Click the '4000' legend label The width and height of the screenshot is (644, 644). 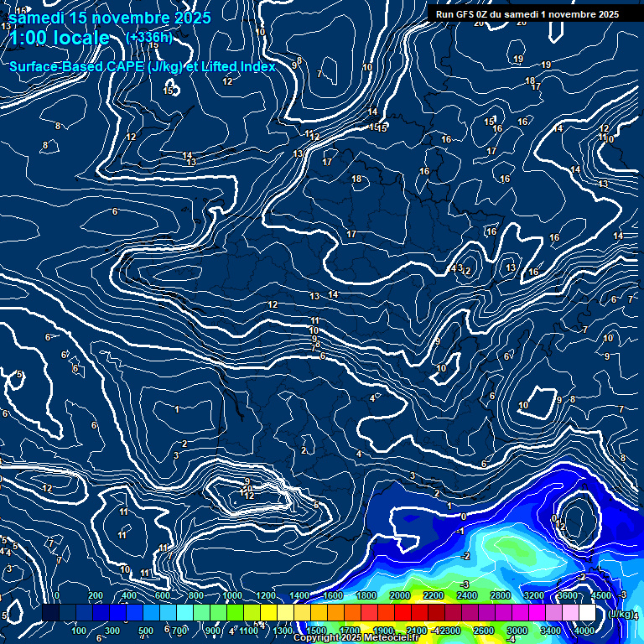(x=584, y=631)
